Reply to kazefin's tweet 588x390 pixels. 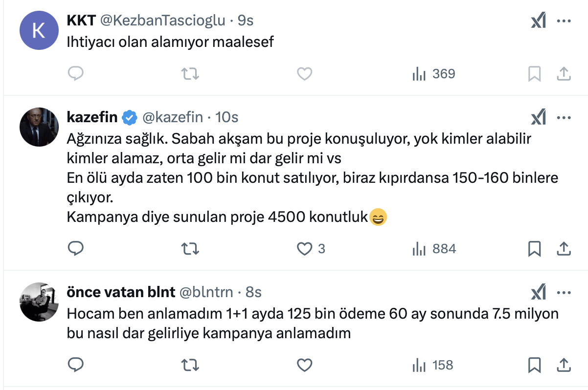pyautogui.click(x=75, y=249)
